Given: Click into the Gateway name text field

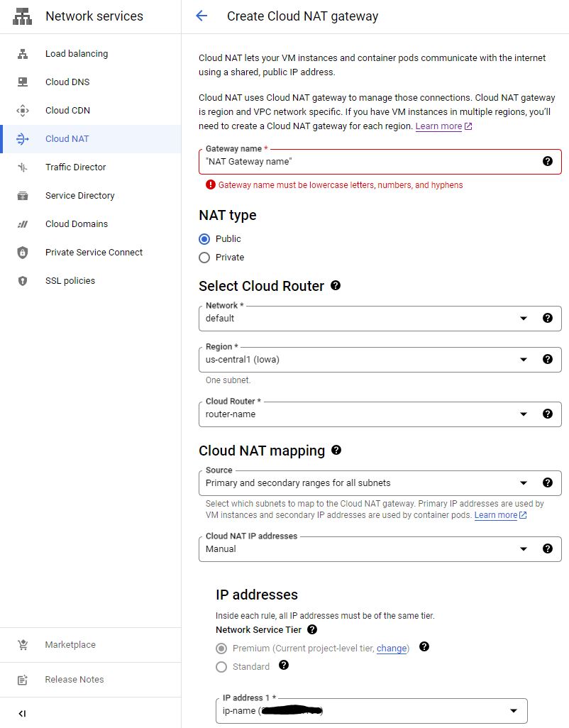Looking at the screenshot, I should (369, 162).
